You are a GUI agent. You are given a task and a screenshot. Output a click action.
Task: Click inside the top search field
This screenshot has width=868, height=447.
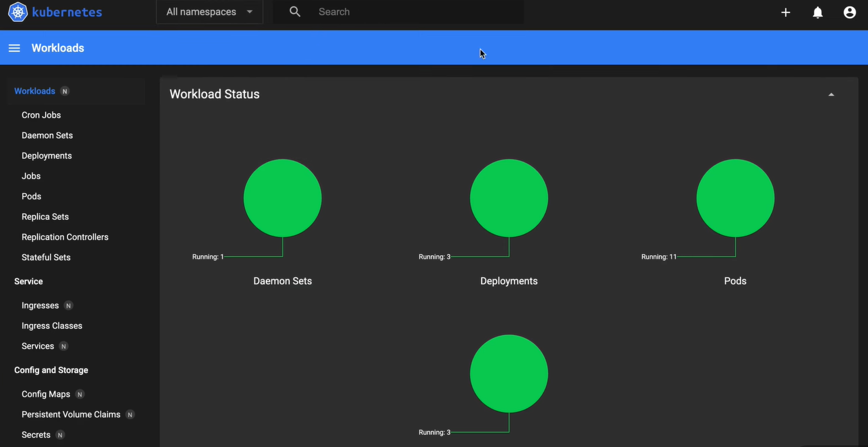(x=391, y=11)
